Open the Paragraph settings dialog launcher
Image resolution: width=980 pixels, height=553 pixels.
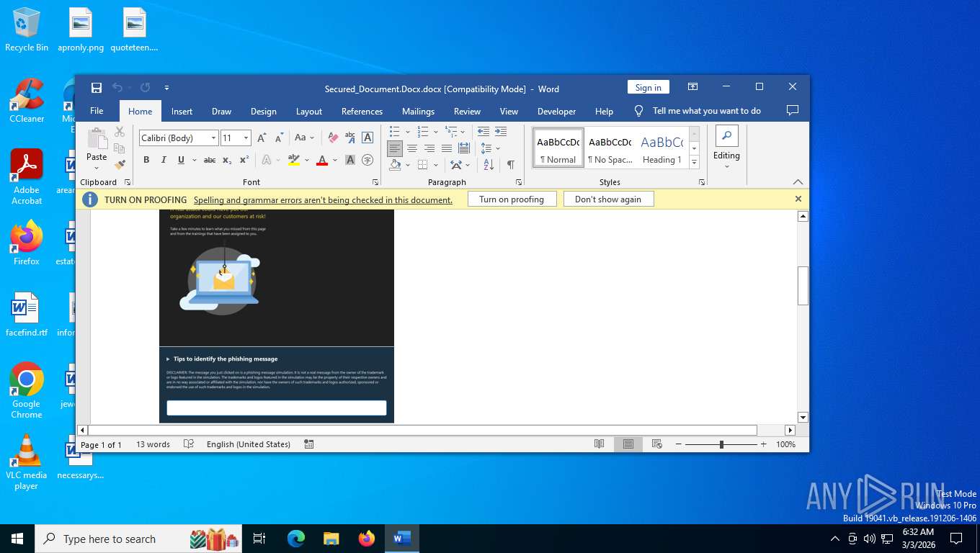(519, 183)
